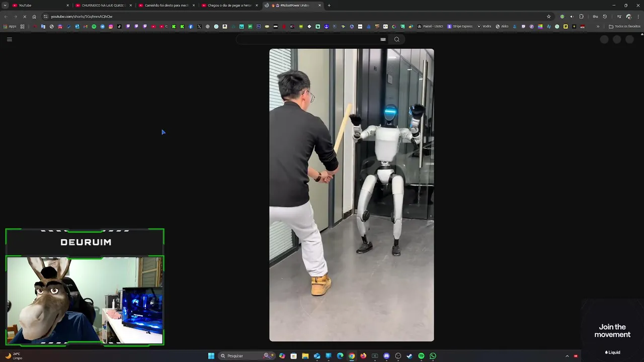Open Spotify from the taskbar

pyautogui.click(x=421, y=356)
